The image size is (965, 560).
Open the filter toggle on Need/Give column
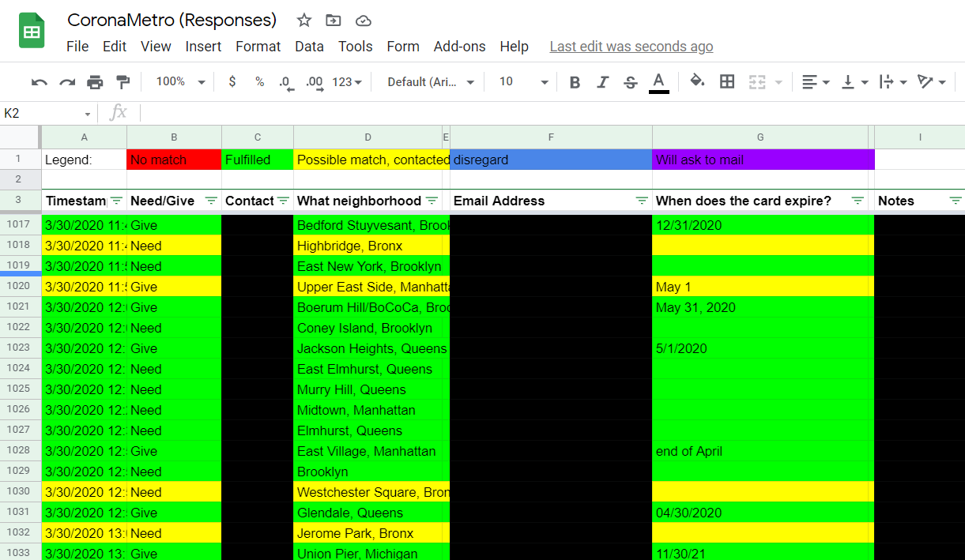210,201
